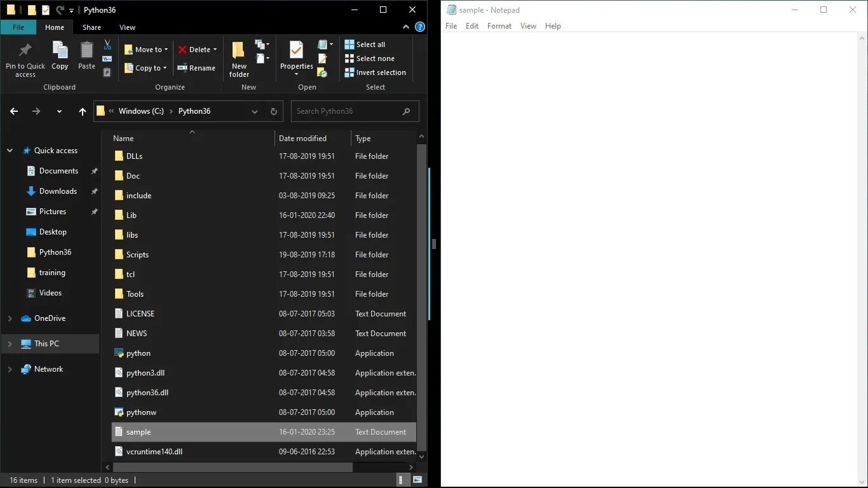Open the Explorer Help question mark icon
Screen dimensions: 868x488
click(419, 27)
